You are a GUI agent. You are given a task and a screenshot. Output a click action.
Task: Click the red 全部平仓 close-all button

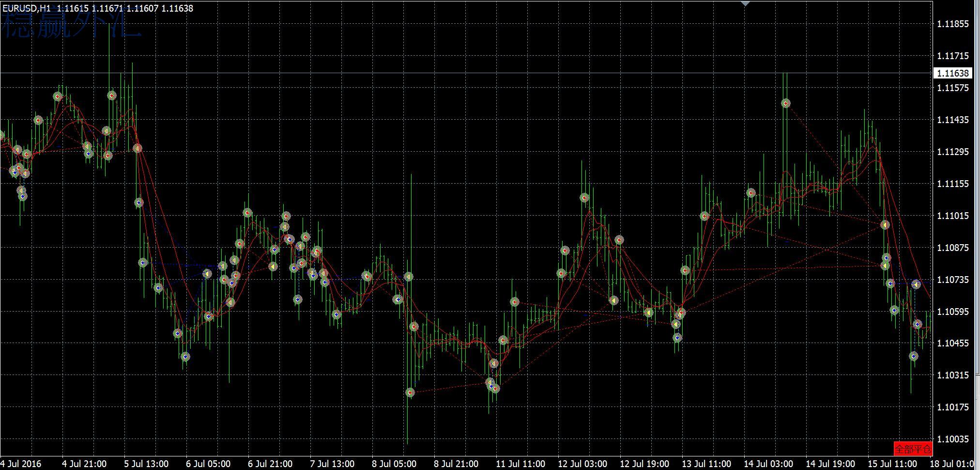[x=913, y=449]
